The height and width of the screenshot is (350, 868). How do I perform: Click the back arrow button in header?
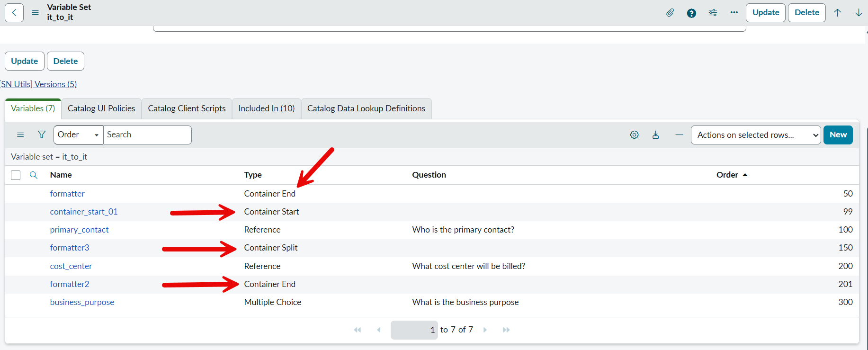pyautogui.click(x=14, y=13)
